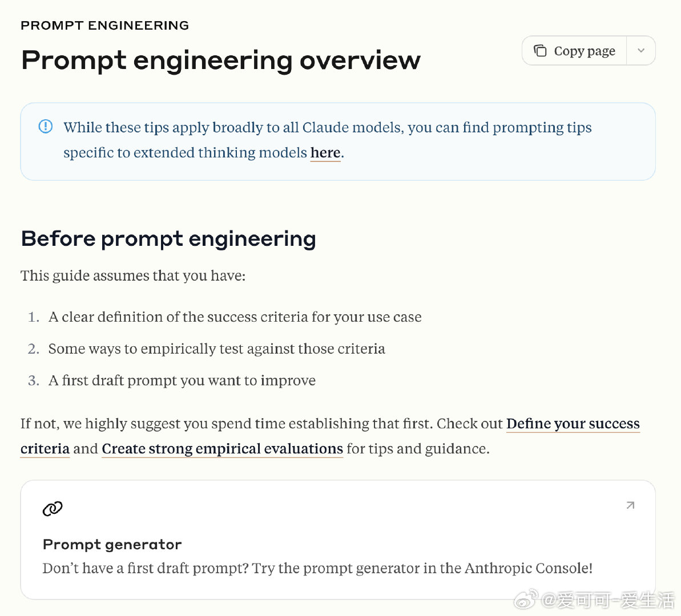This screenshot has height=616, width=681.
Task: Expand the Copy page dropdown chevron
Action: point(640,51)
